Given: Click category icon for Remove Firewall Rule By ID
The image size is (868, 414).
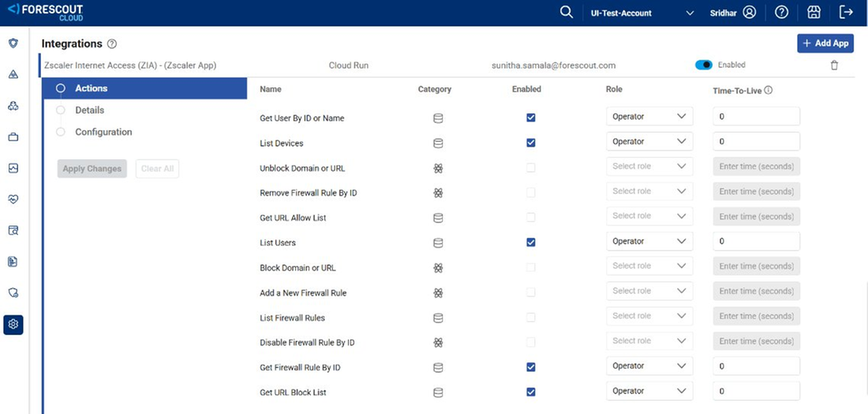Looking at the screenshot, I should point(438,193).
